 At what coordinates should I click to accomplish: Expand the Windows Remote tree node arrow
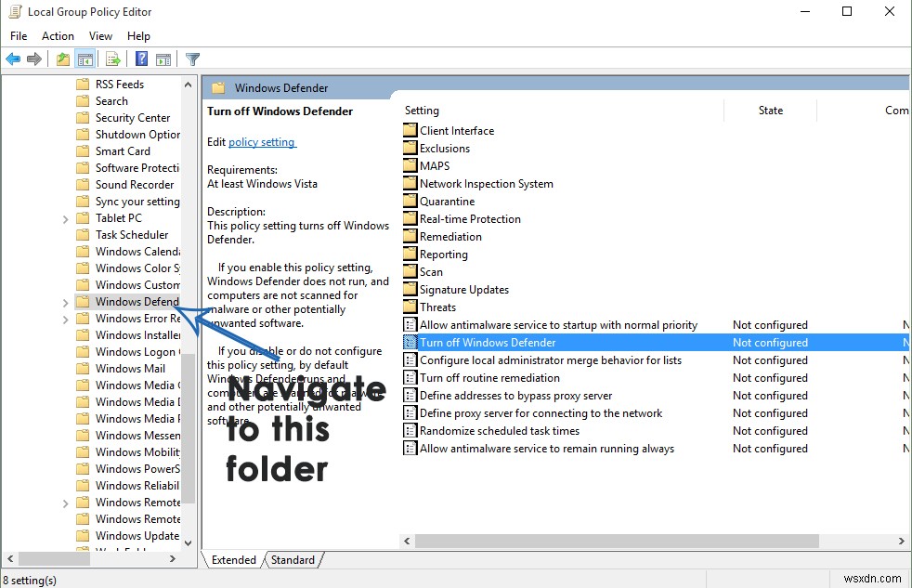[65, 503]
